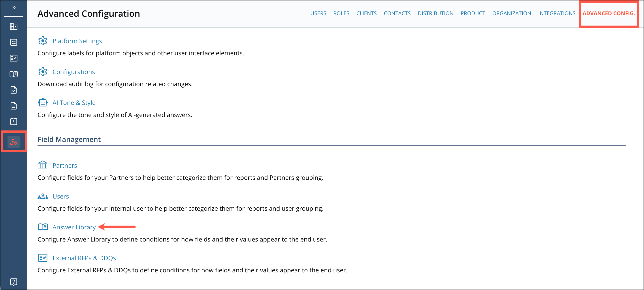Click the Users group icon
This screenshot has height=290, width=644.
point(43,196)
